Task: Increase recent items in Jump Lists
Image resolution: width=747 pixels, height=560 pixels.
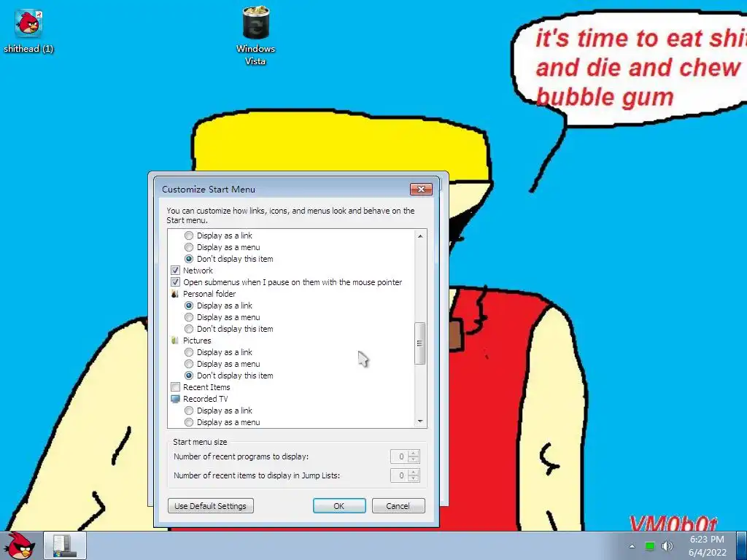Action: coord(414,472)
